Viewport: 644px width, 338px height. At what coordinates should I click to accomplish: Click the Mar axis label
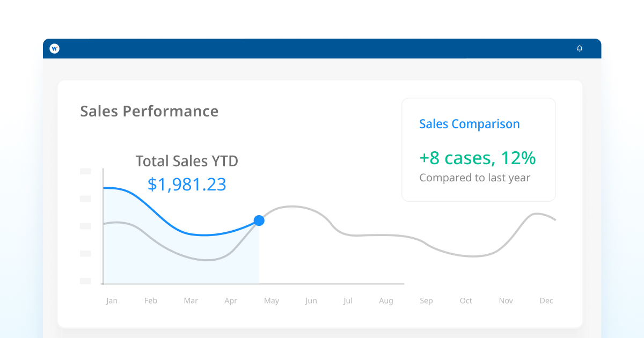click(191, 301)
